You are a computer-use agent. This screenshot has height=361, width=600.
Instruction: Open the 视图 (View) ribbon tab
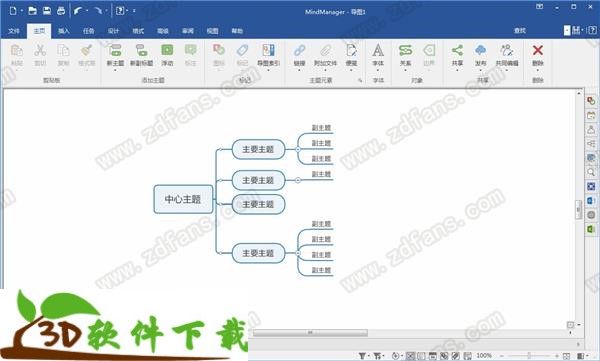point(212,31)
